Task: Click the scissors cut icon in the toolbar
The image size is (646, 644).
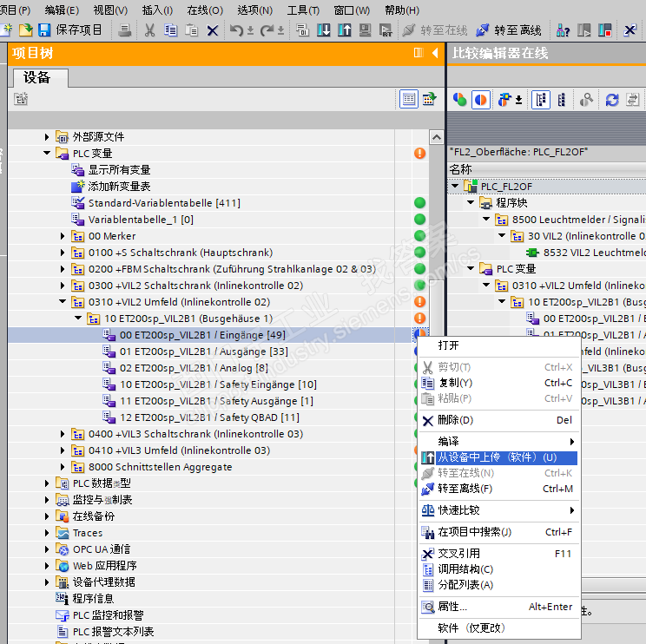Action: click(x=148, y=30)
